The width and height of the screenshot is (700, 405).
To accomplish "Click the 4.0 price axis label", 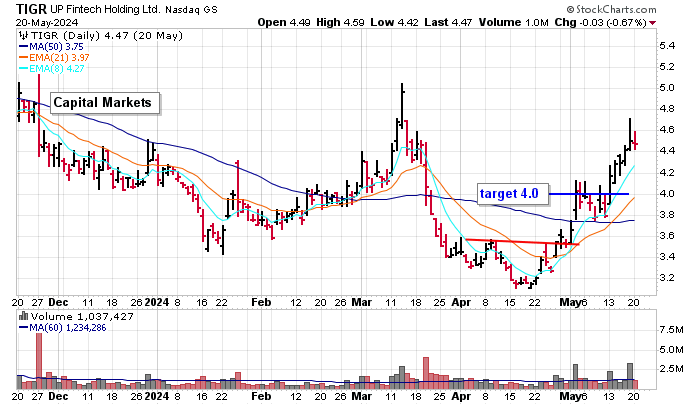I will click(667, 193).
